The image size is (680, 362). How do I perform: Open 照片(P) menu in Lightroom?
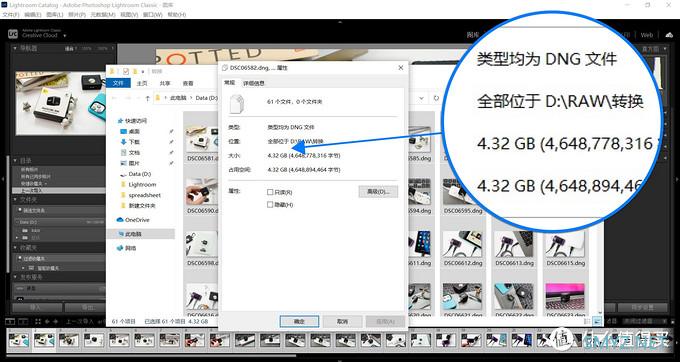point(77,15)
